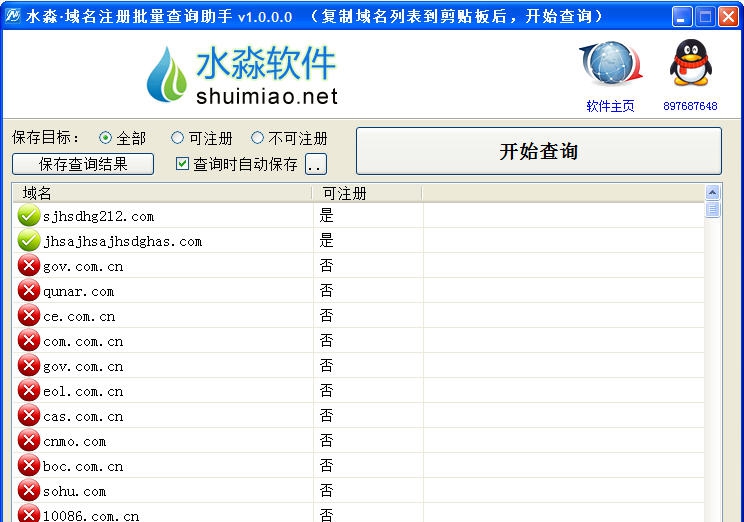This screenshot has width=744, height=522.
Task: Click the vertical scrollbar thumb
Action: pos(712,209)
